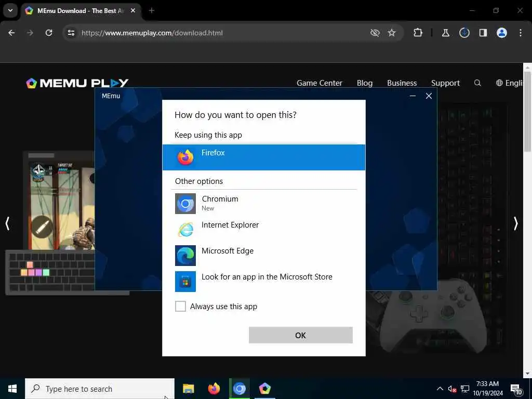Select Firefox in the open-with list
Screen dimensions: 532x399
263,157
